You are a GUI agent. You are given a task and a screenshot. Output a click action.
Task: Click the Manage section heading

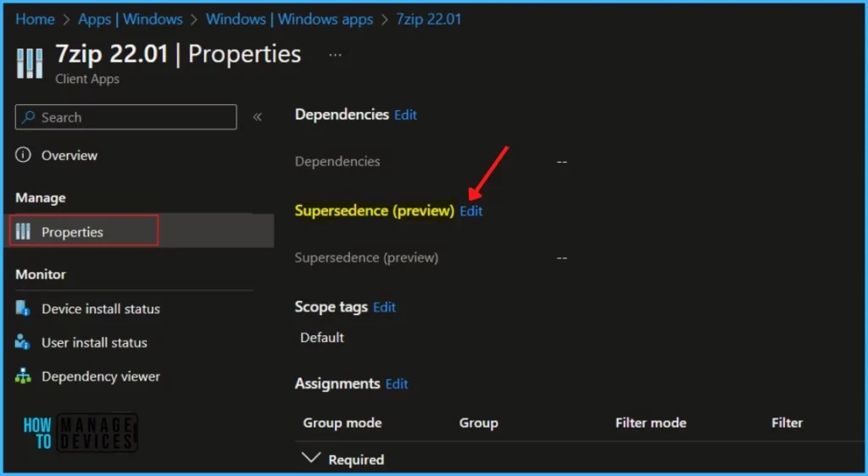[41, 198]
